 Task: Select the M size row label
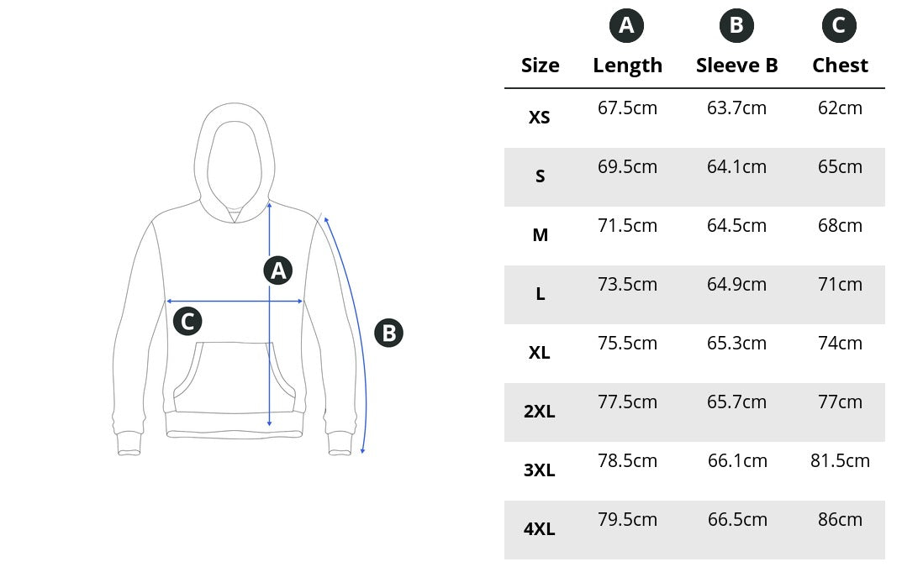coord(540,235)
